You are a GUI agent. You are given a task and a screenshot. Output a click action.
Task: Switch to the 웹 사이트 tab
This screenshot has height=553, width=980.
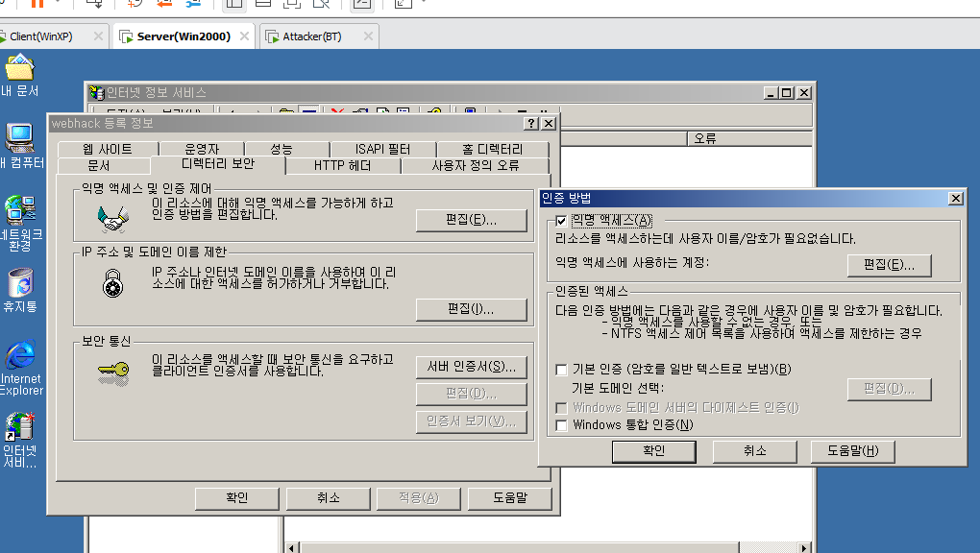(x=108, y=149)
